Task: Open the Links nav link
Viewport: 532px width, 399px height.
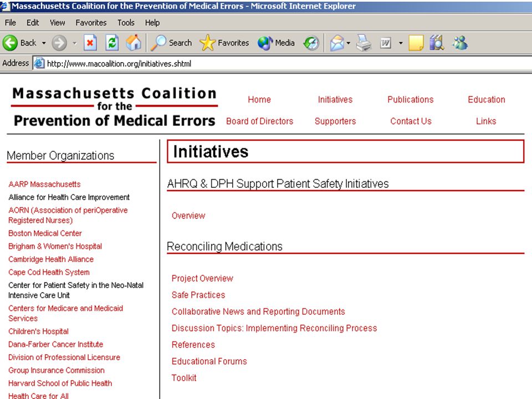Action: (x=486, y=121)
